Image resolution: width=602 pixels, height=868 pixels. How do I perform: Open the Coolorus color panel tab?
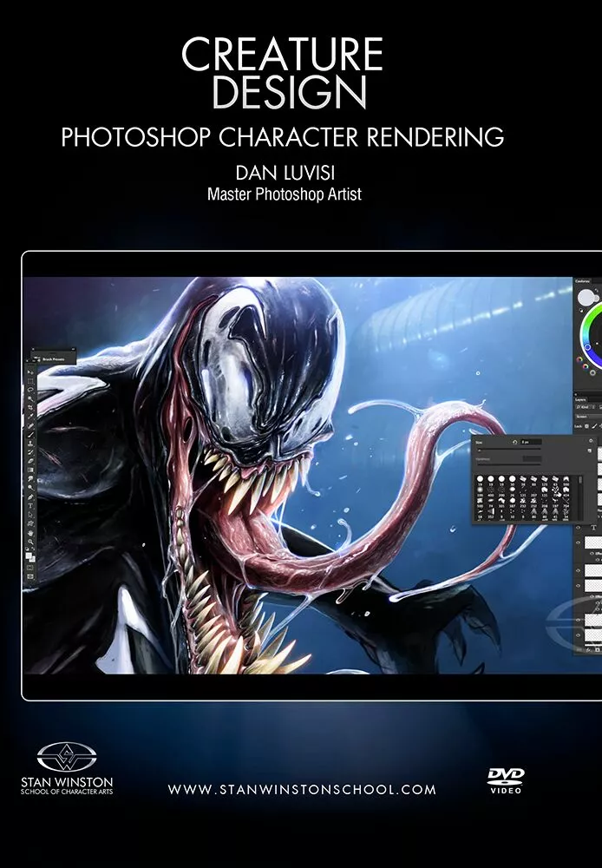582,281
